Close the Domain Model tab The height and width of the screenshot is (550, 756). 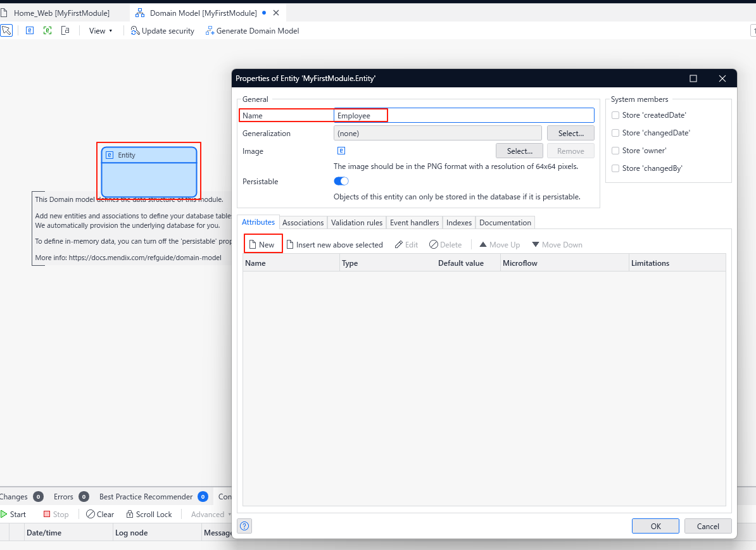[276, 13]
